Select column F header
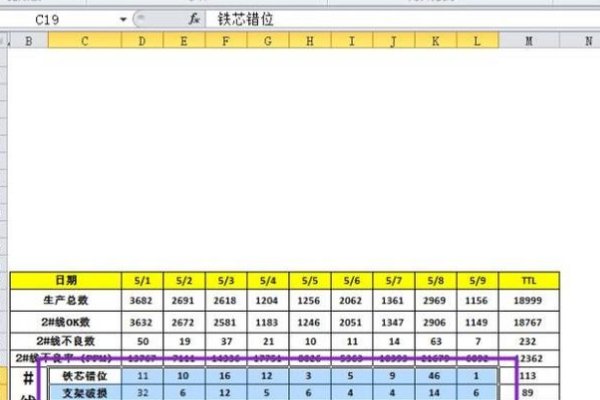The height and width of the screenshot is (400, 600). [x=226, y=41]
